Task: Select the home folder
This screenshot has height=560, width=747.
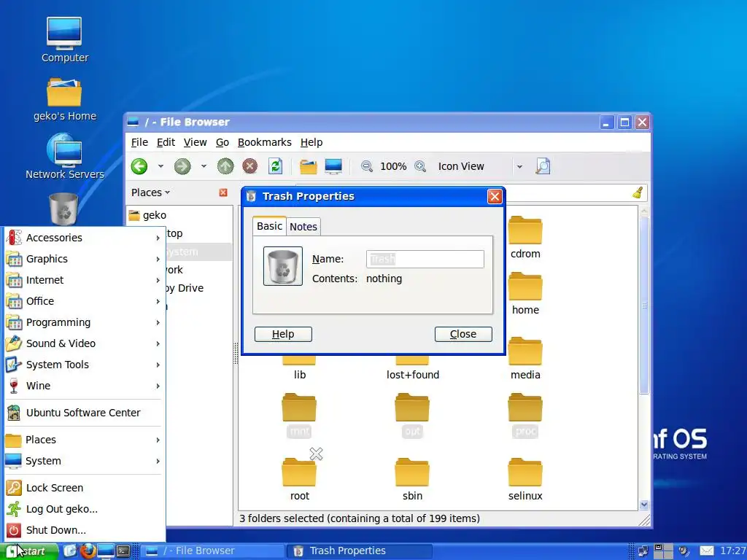Action: click(x=525, y=293)
